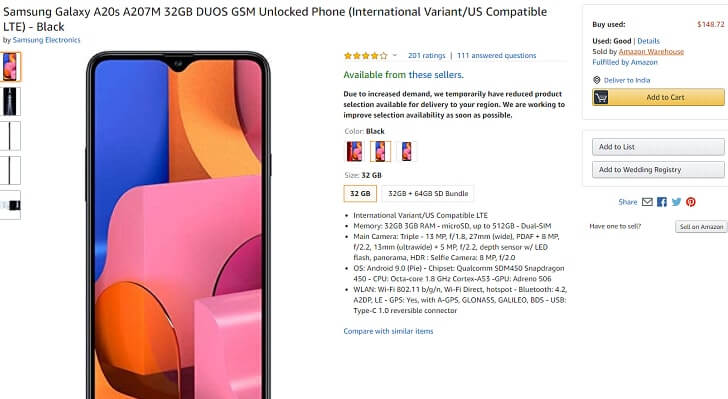Viewport: 728px width, 399px height.
Task: Share the product via email icon
Action: click(x=647, y=202)
